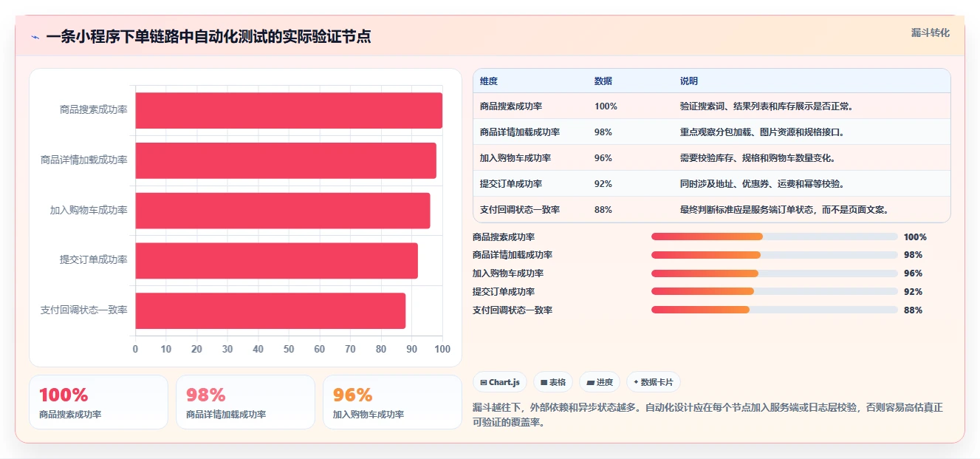Select the Chart.js chip

pos(500,382)
